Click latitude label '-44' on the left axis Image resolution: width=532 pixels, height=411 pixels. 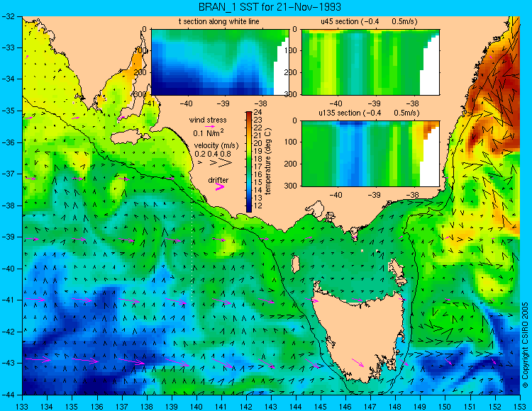(x=8, y=395)
